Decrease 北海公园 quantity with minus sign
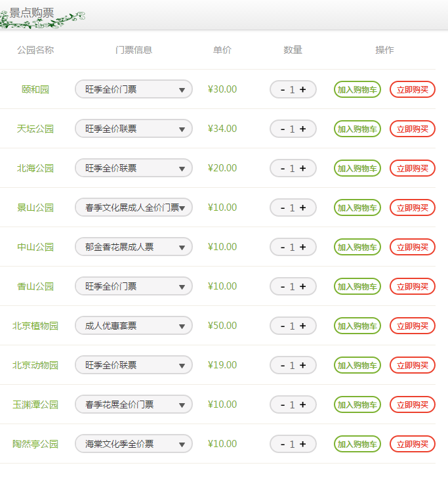The width and height of the screenshot is (448, 478). [283, 169]
